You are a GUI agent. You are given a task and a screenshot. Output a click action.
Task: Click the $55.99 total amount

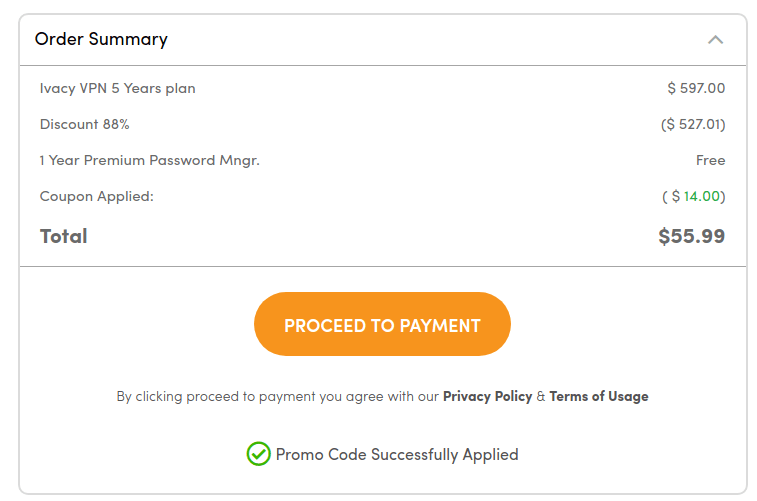[691, 236]
